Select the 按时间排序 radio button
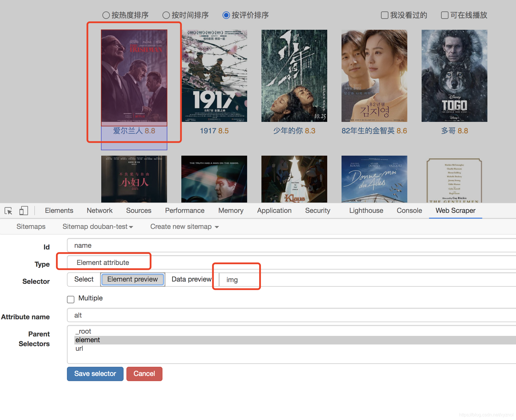 click(x=166, y=15)
